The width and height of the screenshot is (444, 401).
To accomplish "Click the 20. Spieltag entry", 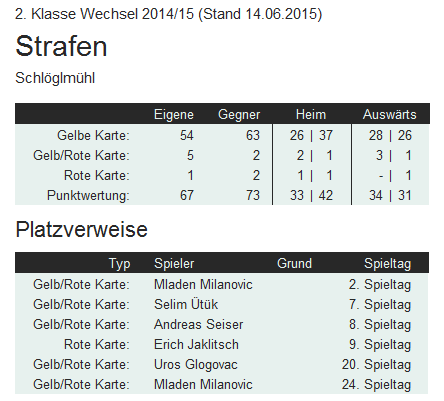I will (376, 365).
